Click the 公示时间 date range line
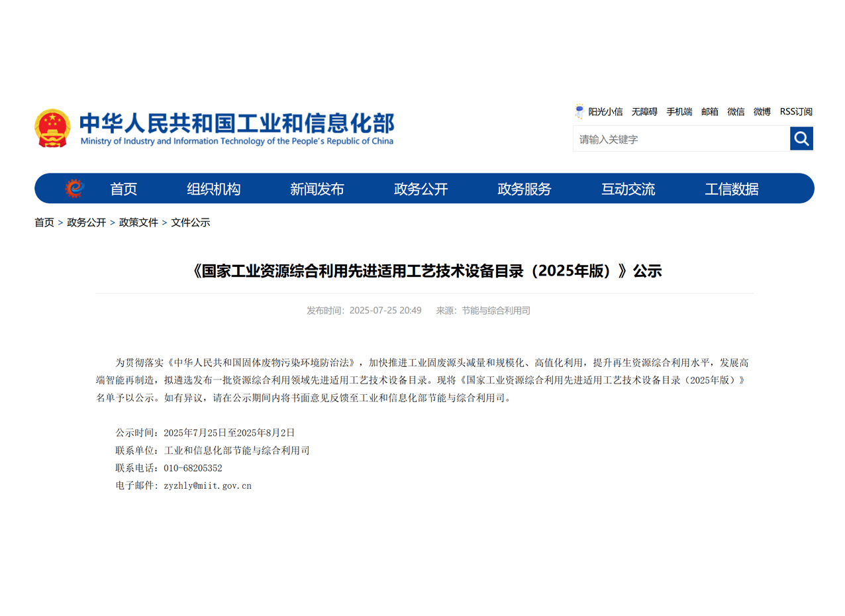Image resolution: width=845 pixels, height=616 pixels. click(x=205, y=433)
